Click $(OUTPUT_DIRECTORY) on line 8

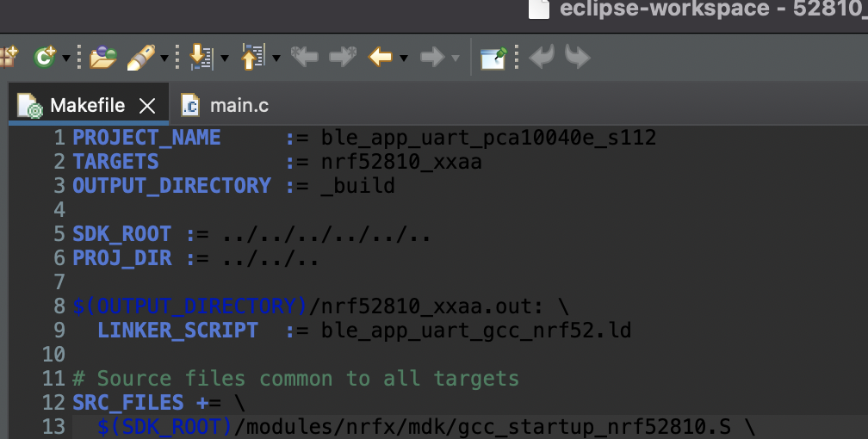click(x=189, y=306)
